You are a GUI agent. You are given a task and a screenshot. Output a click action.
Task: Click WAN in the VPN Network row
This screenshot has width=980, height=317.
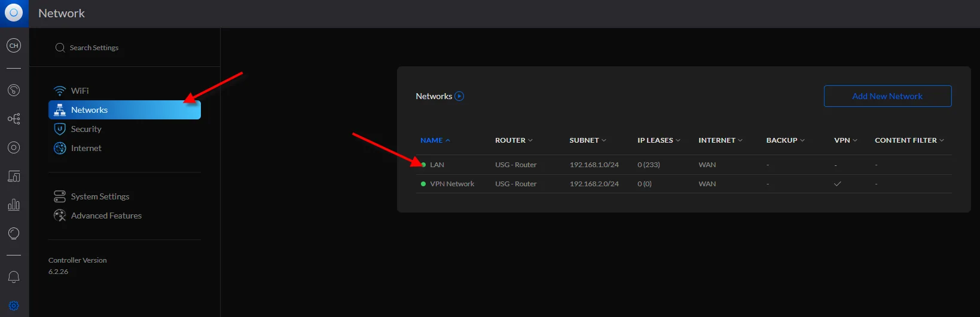click(x=707, y=184)
